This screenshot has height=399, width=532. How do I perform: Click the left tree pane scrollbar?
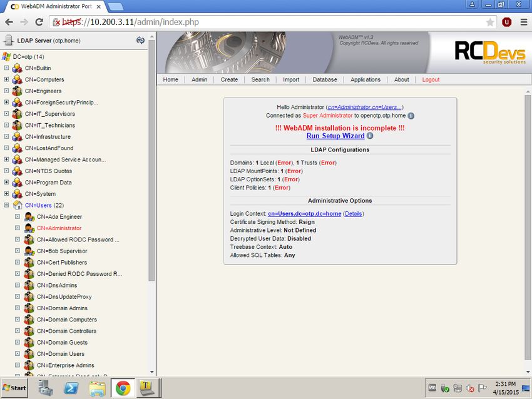[x=151, y=161]
